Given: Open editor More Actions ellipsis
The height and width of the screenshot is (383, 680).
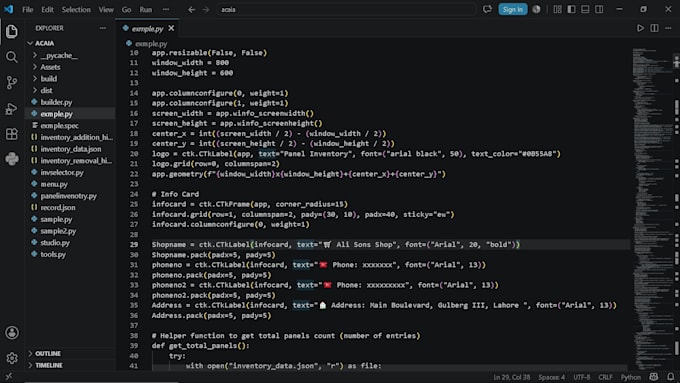Looking at the screenshot, I should [x=668, y=28].
